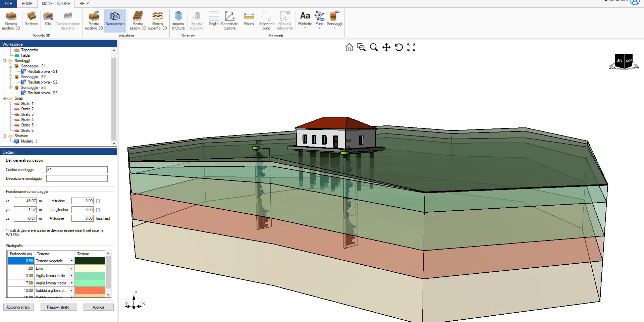Select the Genera modello 3D tool

tap(11, 20)
